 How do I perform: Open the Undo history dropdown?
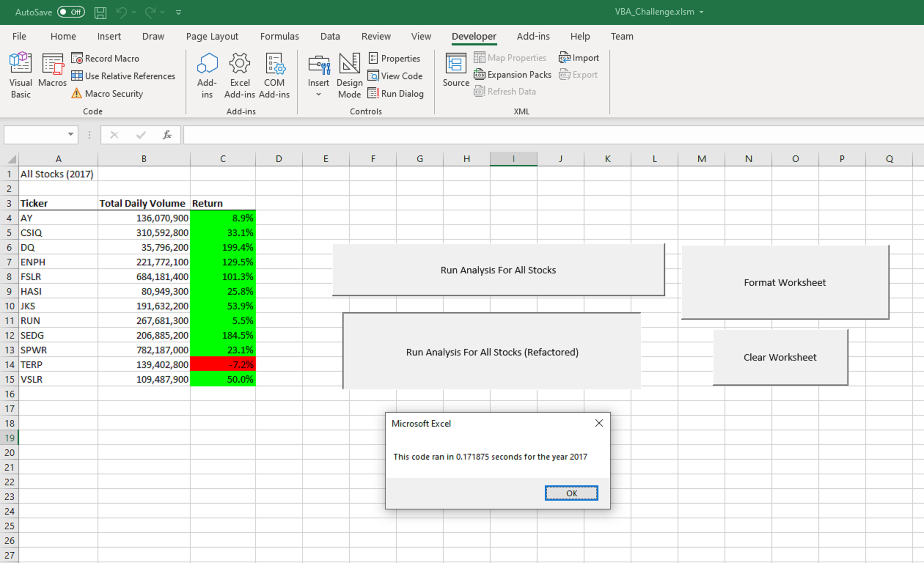coord(134,12)
